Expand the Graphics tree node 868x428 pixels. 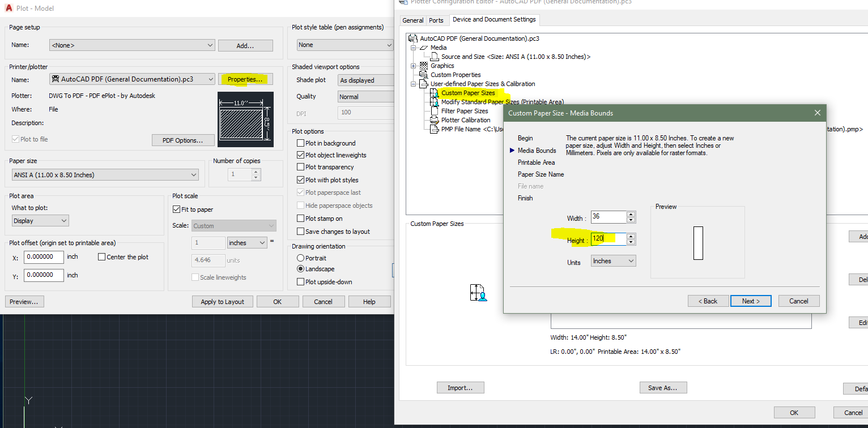point(413,65)
